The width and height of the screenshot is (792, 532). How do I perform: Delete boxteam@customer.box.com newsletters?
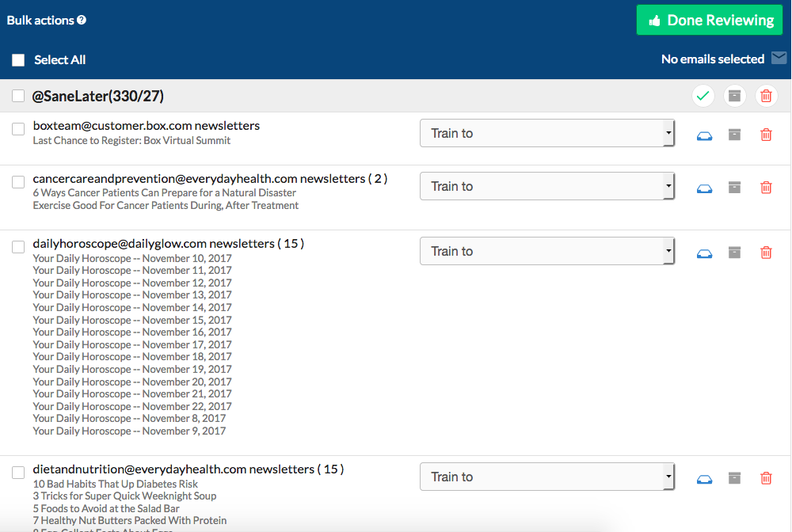[766, 135]
